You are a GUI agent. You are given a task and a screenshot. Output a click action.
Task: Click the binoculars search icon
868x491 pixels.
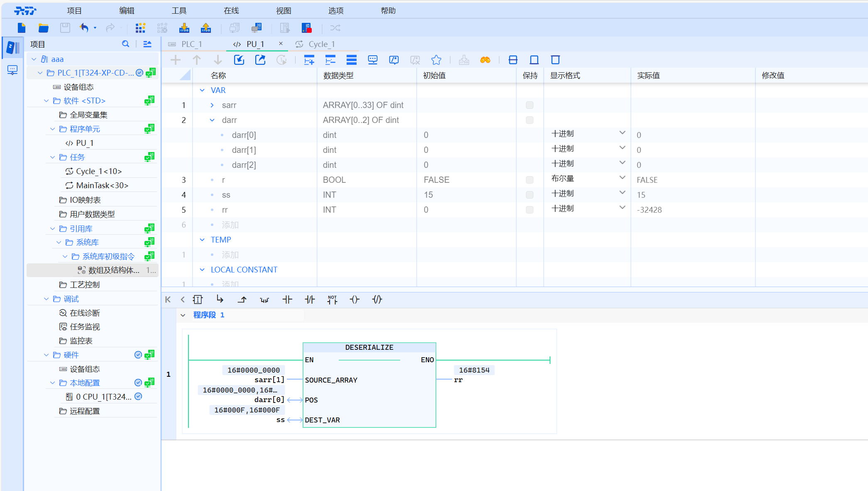click(485, 60)
